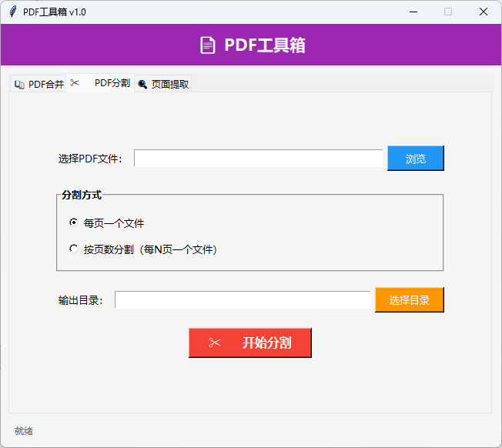Close the PDF工具箱 window
This screenshot has height=448, width=502.
tap(484, 12)
